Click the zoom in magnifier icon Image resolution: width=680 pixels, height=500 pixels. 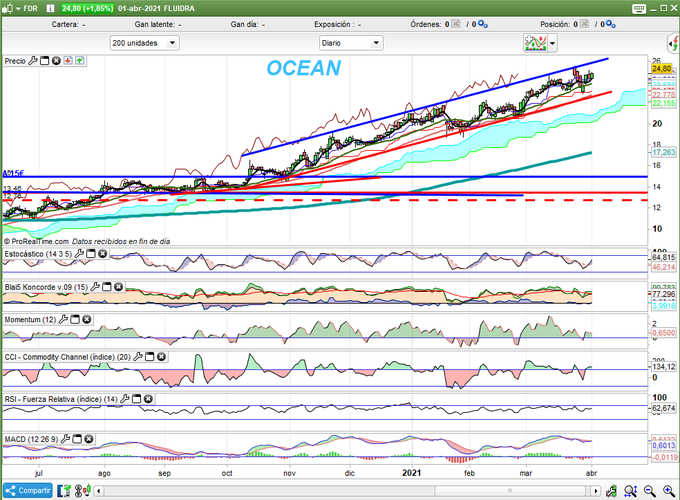(x=669, y=491)
